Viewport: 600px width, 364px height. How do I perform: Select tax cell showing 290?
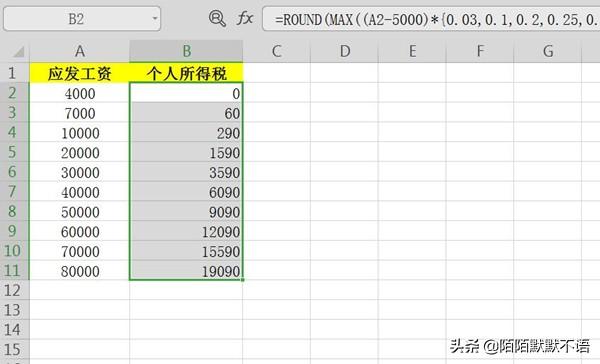186,133
